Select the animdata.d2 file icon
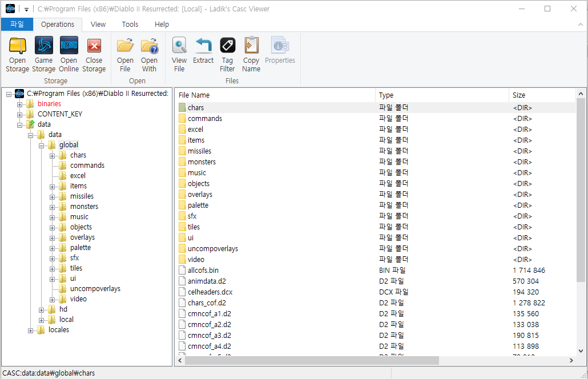The height and width of the screenshot is (379, 588). [182, 281]
